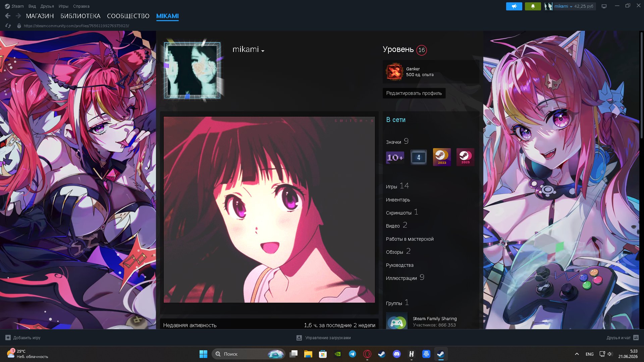This screenshot has width=644, height=362.
Task: Click the wallet balance 42,25 руб
Action: coord(584,6)
